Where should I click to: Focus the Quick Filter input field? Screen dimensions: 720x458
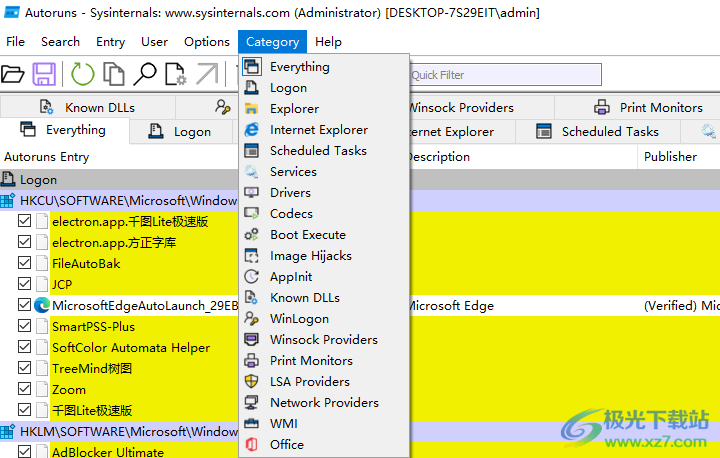tap(505, 74)
